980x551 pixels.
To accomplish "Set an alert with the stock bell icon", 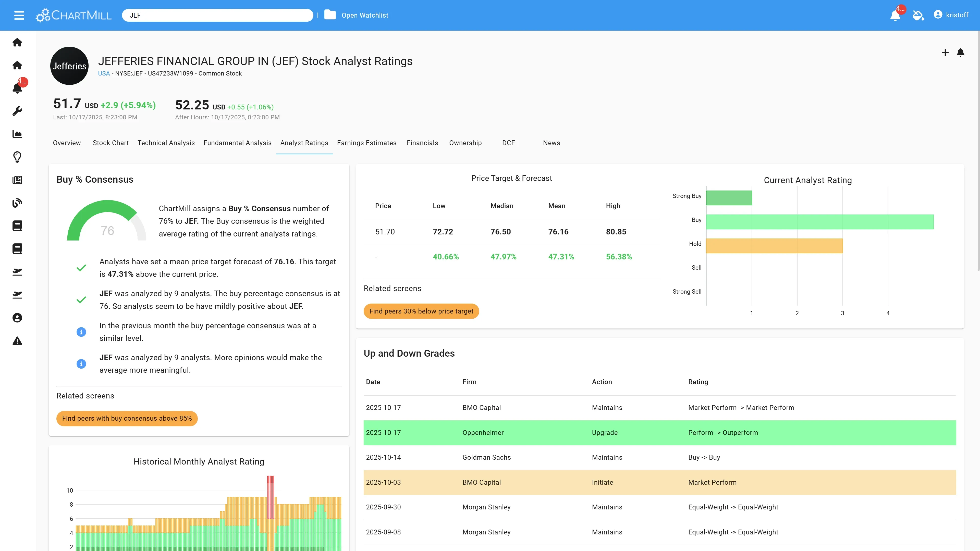I will point(960,53).
